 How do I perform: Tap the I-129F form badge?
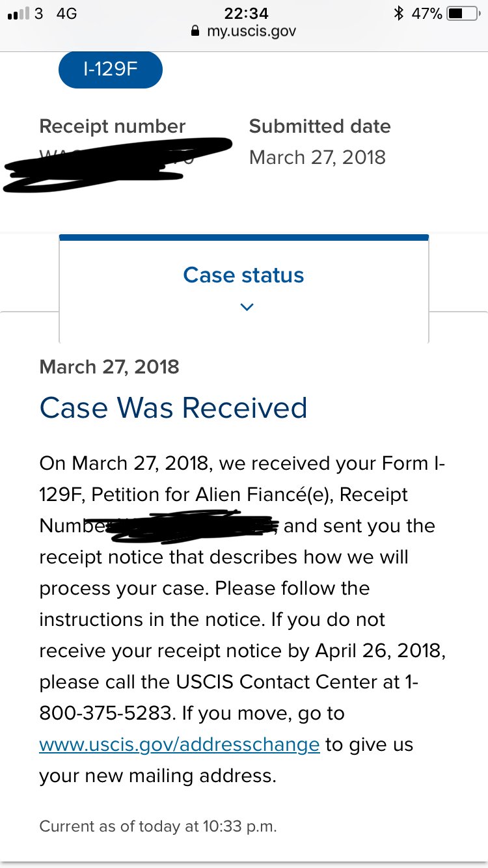pyautogui.click(x=110, y=69)
